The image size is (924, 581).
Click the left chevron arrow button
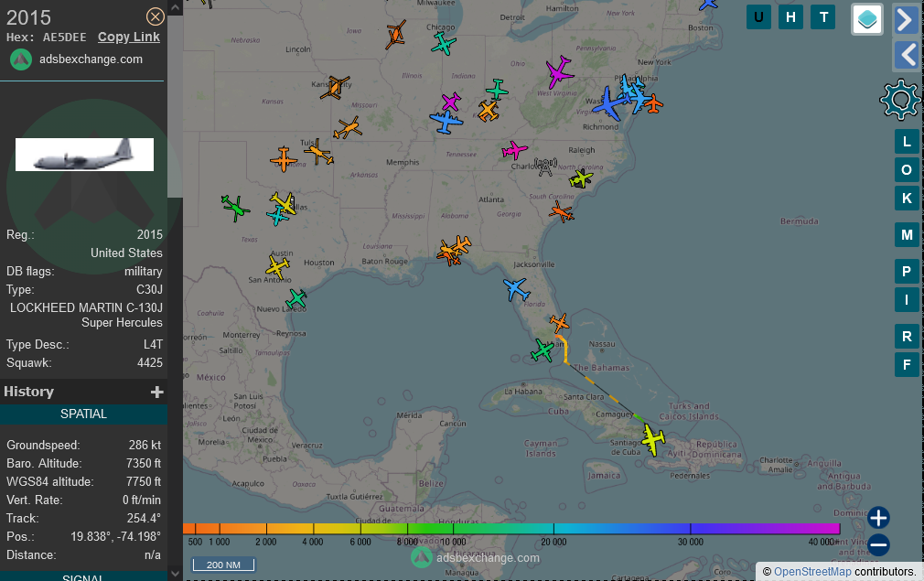[908, 56]
